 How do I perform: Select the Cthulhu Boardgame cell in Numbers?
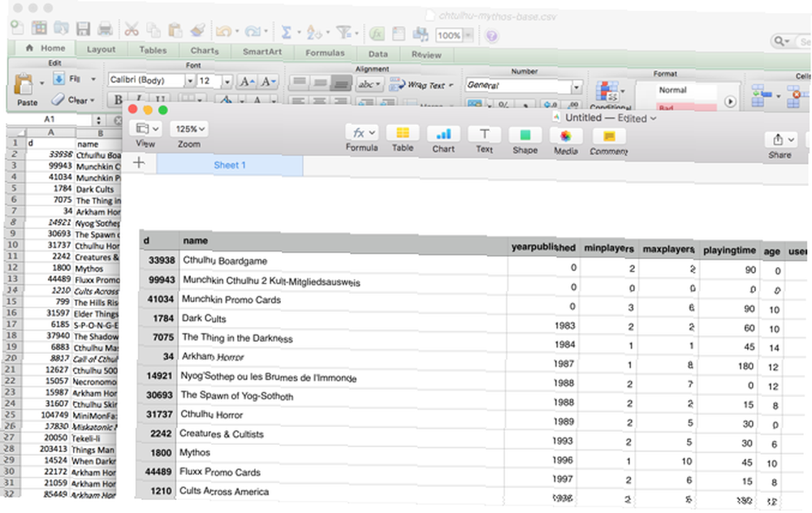(343, 261)
